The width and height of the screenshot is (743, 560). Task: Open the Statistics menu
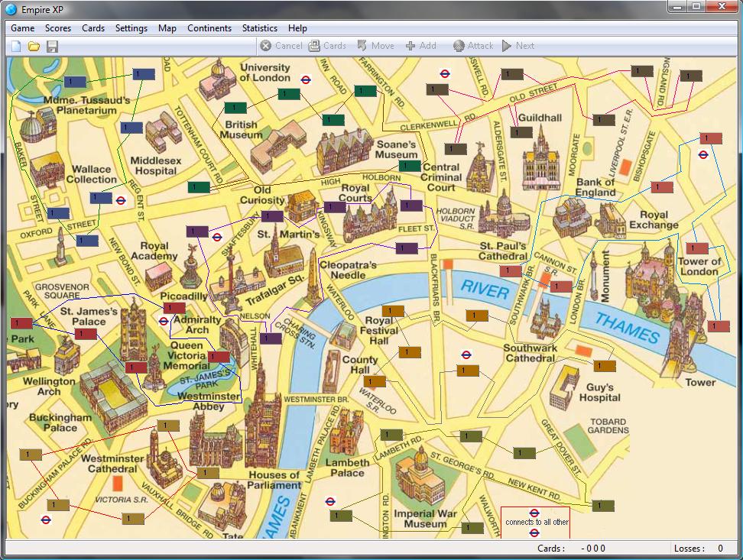coord(260,28)
